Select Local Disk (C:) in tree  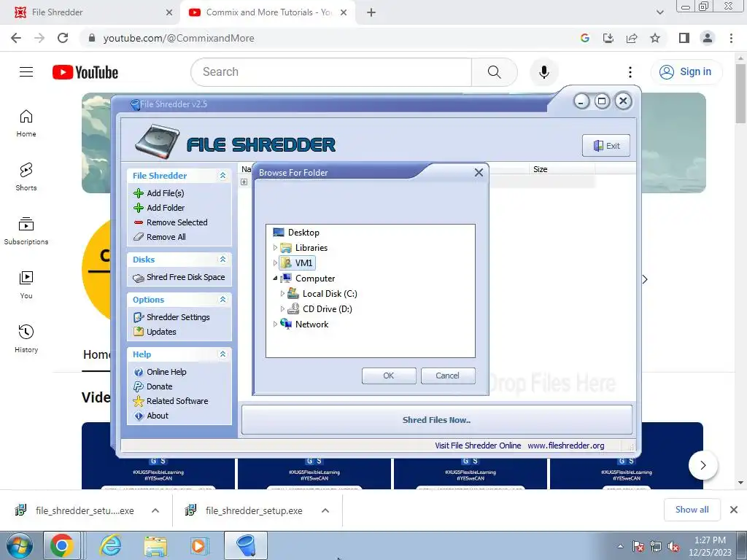coord(322,294)
